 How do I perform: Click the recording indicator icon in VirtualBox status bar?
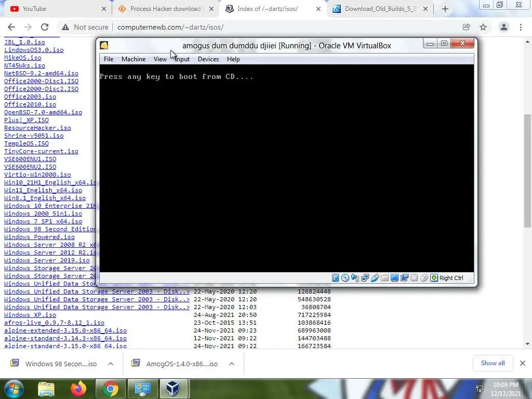[x=404, y=278]
